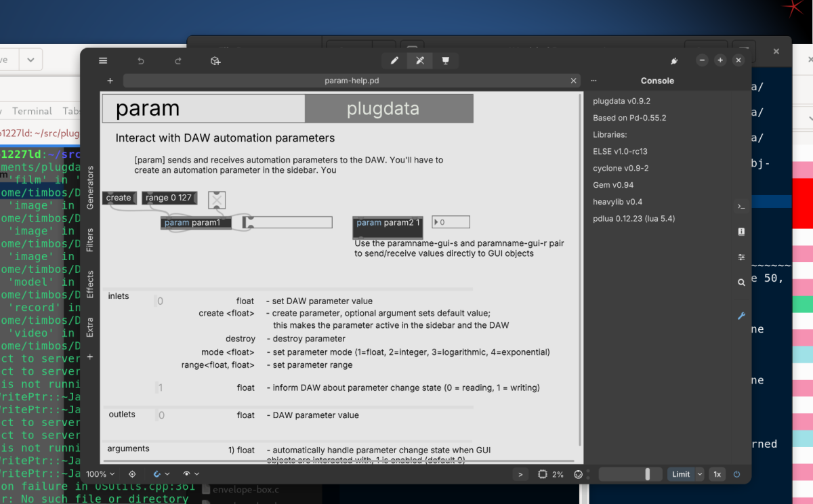813x504 pixels.
Task: Open the inspector wrench icon in sidebar
Action: pyautogui.click(x=741, y=316)
